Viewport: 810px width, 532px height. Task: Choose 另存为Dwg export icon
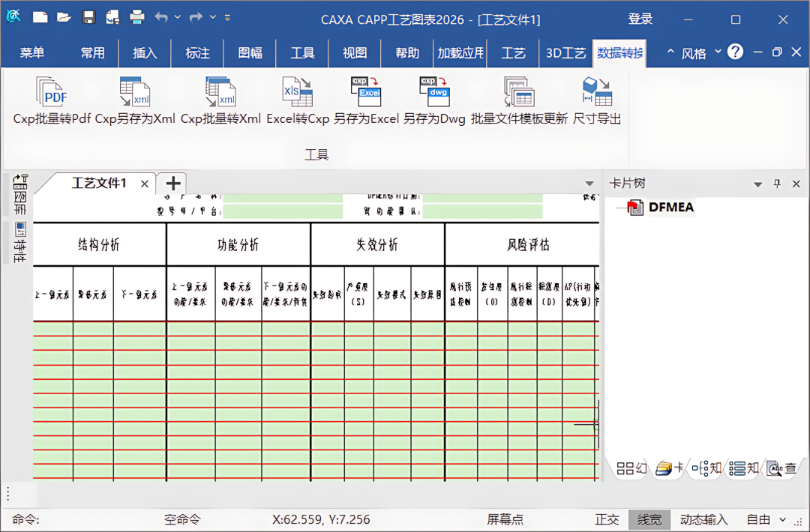point(434,92)
